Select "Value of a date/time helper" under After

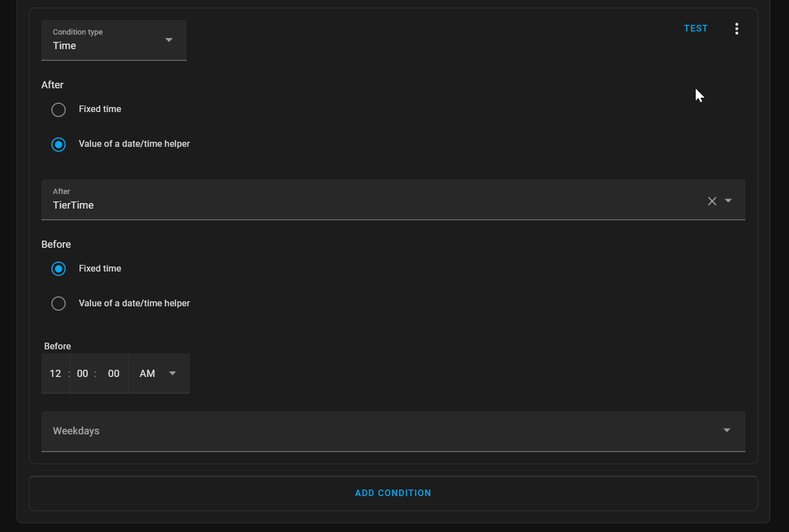[59, 145]
